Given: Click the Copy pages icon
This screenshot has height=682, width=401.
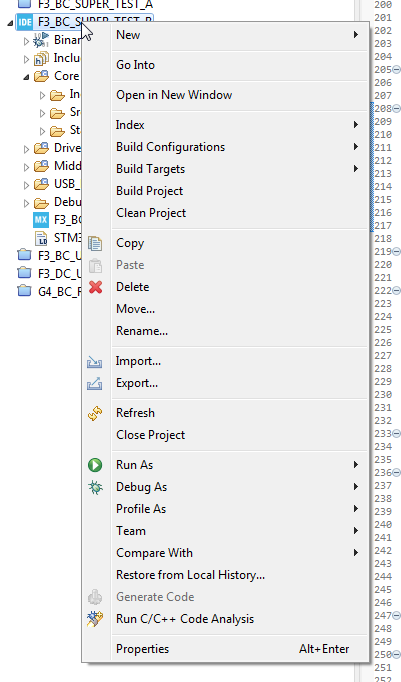Looking at the screenshot, I should point(95,244).
